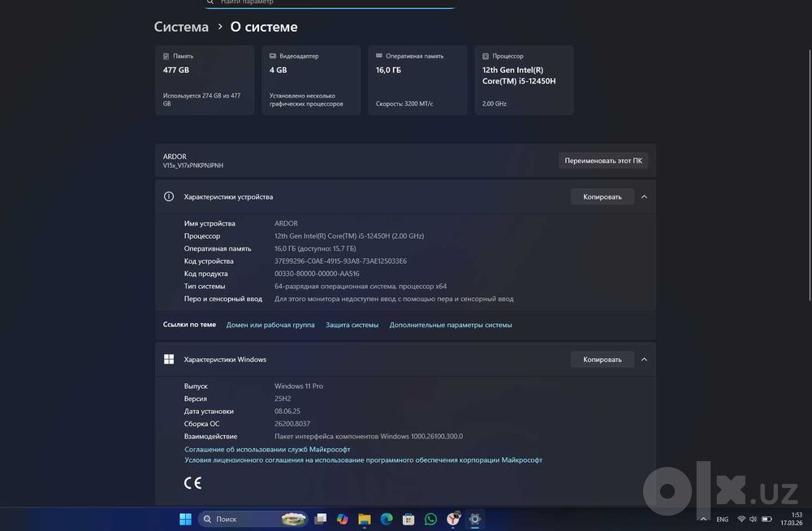
Task: Click the Видеоадаптер card icon
Action: point(272,56)
